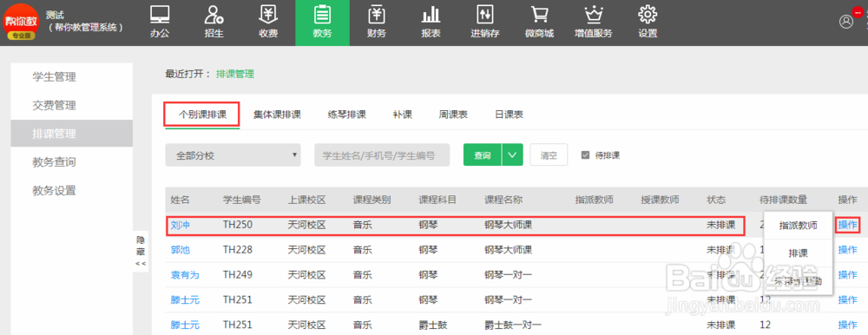Open the recent 排课管理 link
868x335 pixels.
(x=235, y=74)
